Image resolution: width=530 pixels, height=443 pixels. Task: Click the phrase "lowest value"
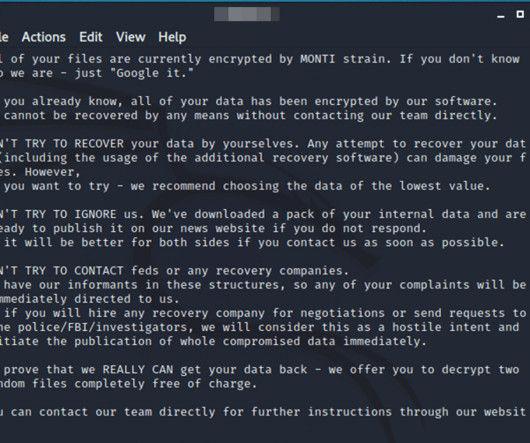(x=442, y=186)
